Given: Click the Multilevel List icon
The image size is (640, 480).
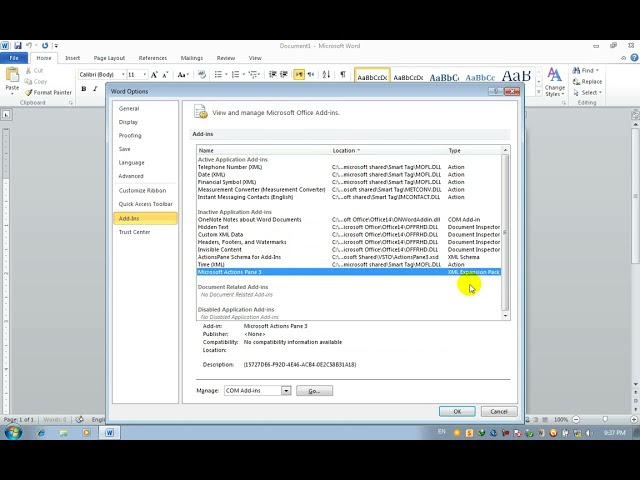Looking at the screenshot, I should 253,74.
